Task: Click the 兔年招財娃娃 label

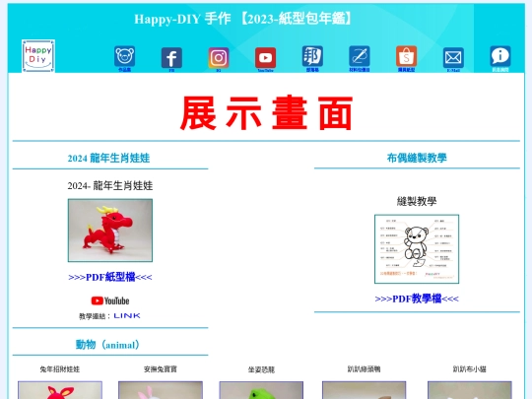Action: click(60, 369)
